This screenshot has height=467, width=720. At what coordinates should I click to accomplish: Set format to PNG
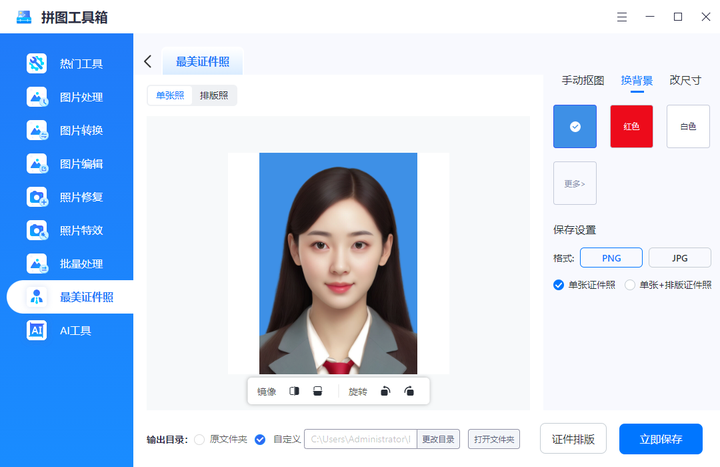pos(611,258)
